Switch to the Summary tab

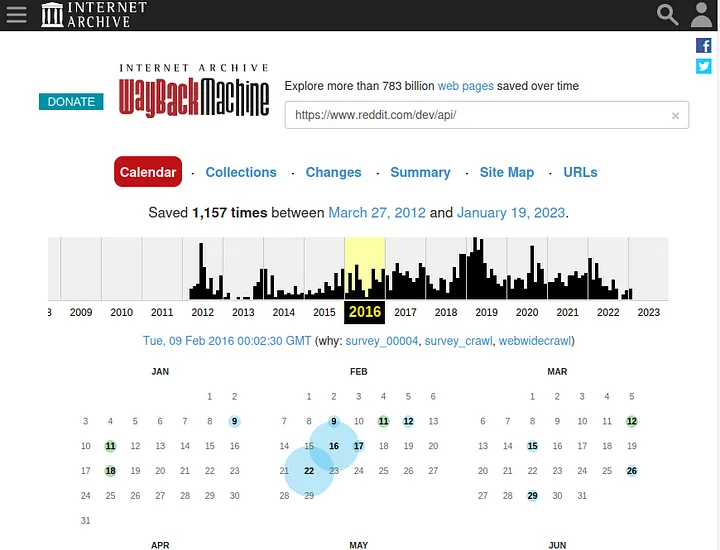click(x=420, y=172)
